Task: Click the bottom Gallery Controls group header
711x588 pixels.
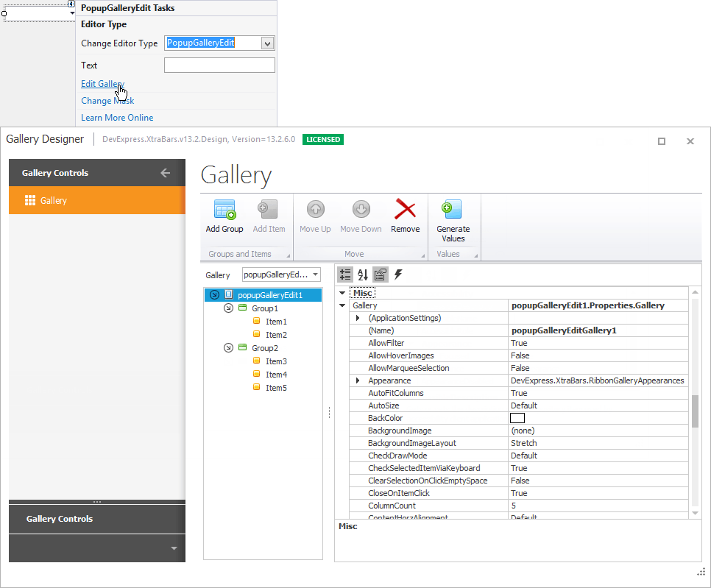Action: point(97,519)
